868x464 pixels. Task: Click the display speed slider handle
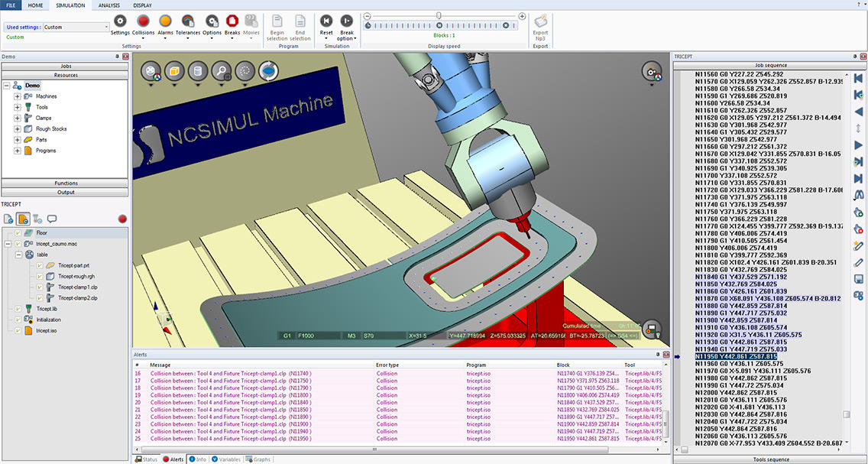tap(439, 15)
